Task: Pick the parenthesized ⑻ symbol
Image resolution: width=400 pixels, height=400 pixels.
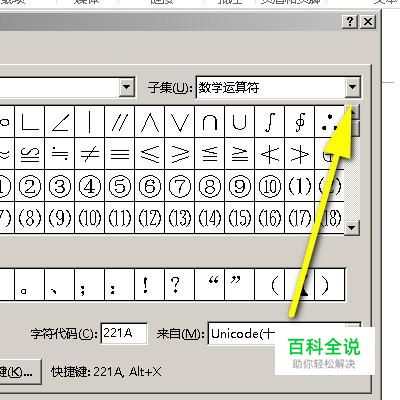Action: tap(30, 218)
